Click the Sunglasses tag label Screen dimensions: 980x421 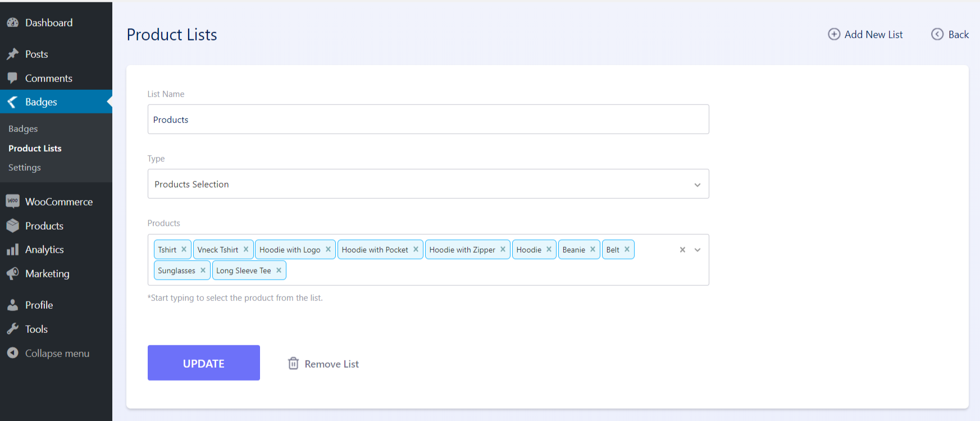coord(176,271)
